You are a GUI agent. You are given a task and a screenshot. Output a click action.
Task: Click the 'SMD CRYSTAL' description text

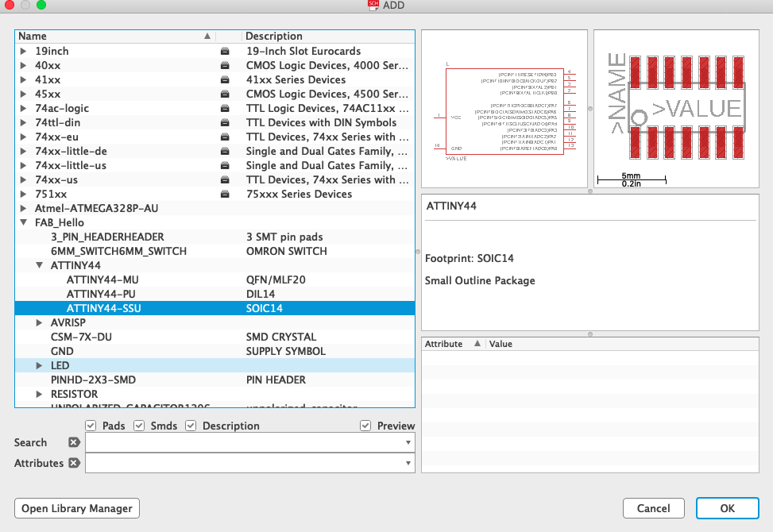pos(281,337)
